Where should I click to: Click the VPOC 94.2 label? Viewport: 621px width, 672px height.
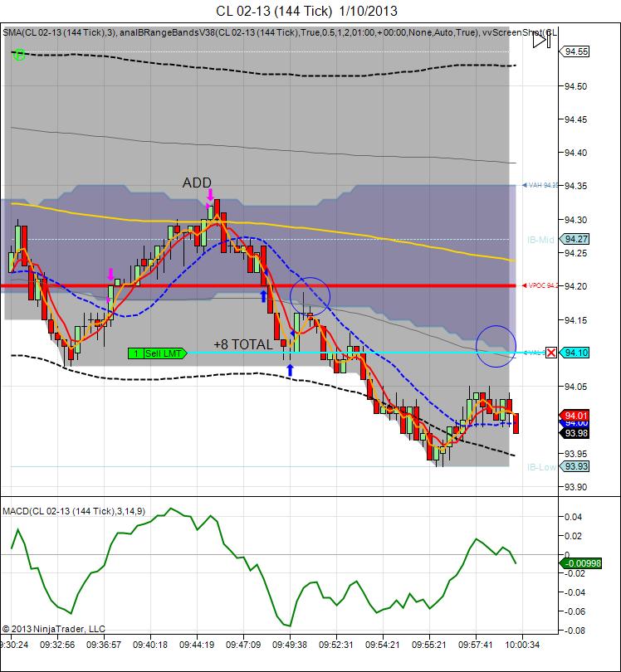pos(540,285)
